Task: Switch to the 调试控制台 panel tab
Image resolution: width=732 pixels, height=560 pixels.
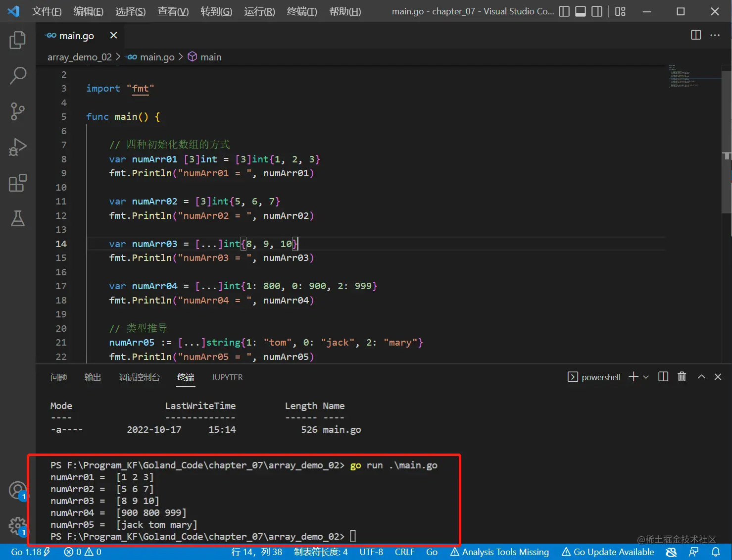Action: [140, 377]
